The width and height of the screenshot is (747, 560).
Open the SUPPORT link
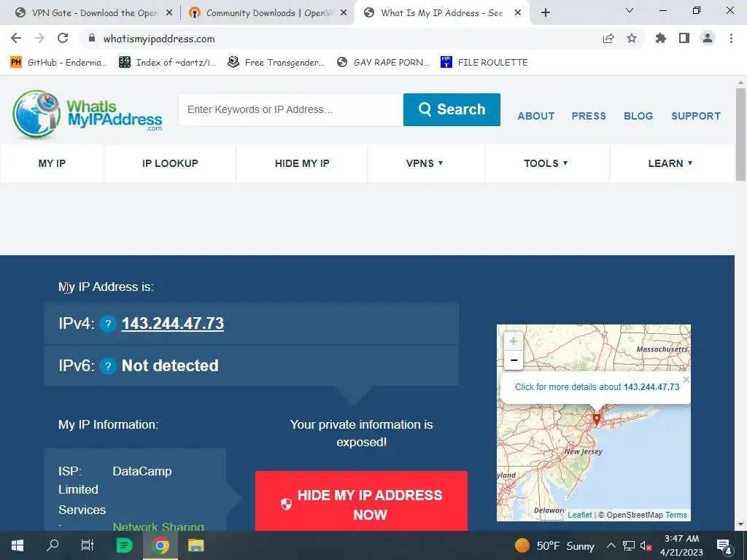(x=696, y=116)
